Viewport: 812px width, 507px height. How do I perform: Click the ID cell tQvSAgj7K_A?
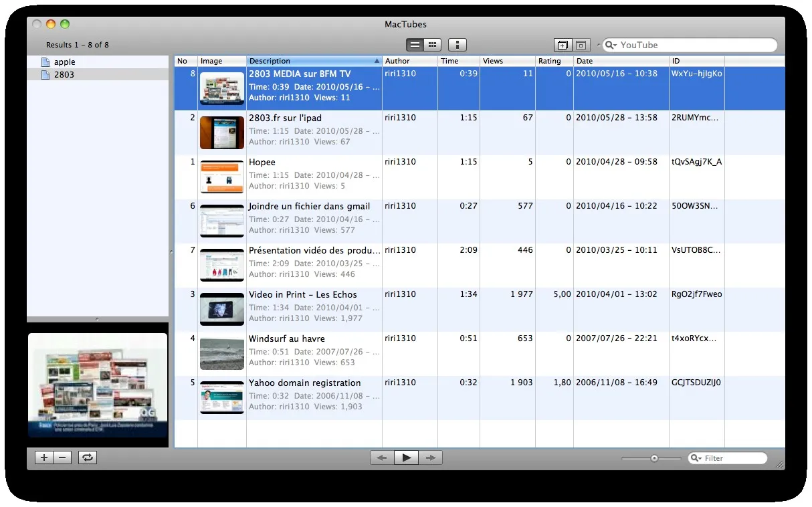click(x=697, y=162)
